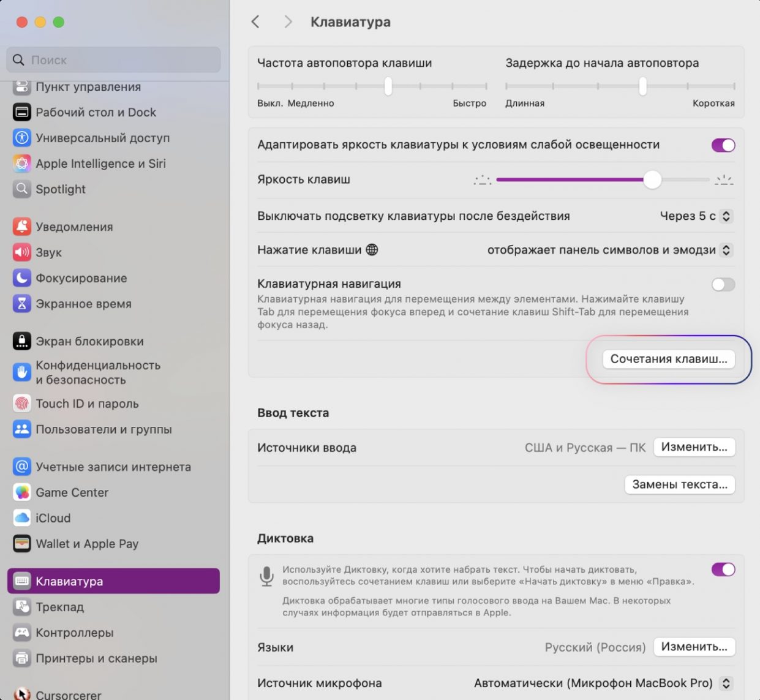
Task: Click the Яркость клавиш brightness slider
Action: pos(603,180)
